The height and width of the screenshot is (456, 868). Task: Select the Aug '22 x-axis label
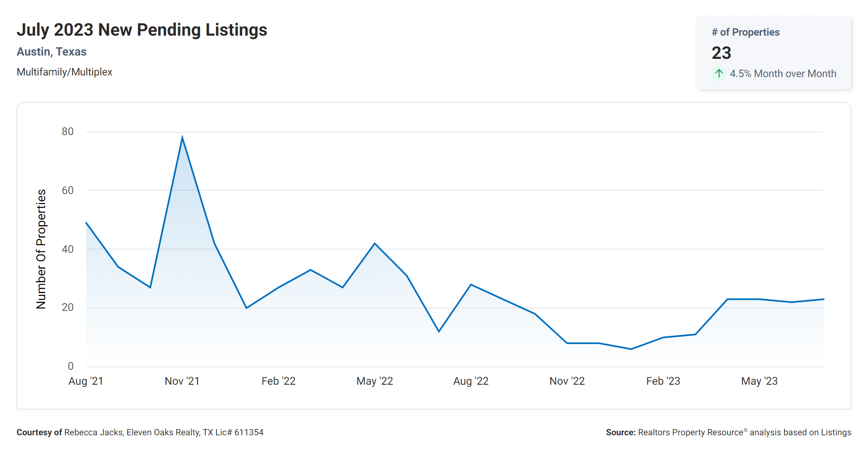(x=471, y=381)
